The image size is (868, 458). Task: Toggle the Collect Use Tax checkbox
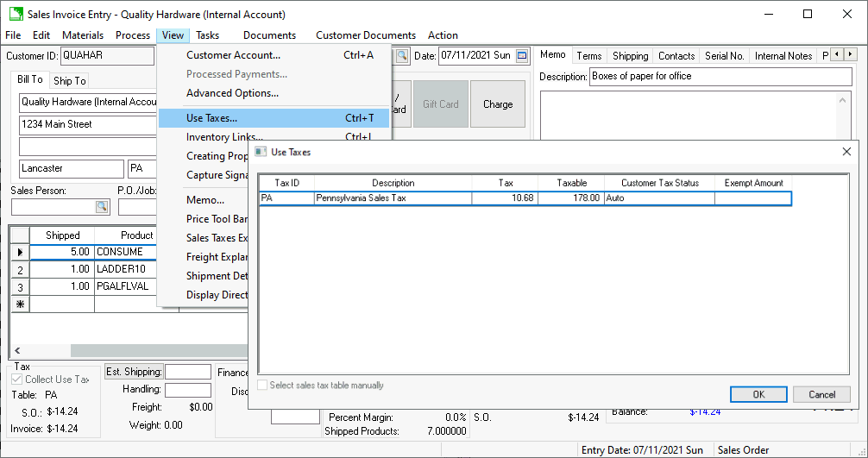pos(18,380)
